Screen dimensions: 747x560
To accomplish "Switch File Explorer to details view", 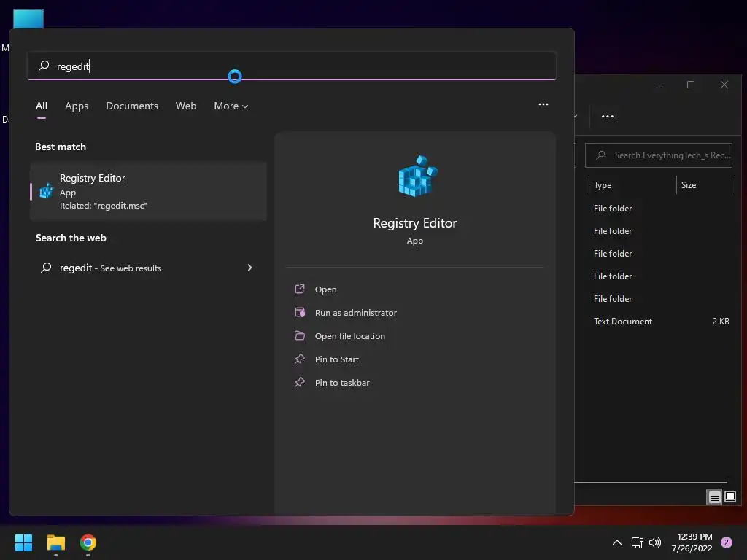I will pos(714,497).
